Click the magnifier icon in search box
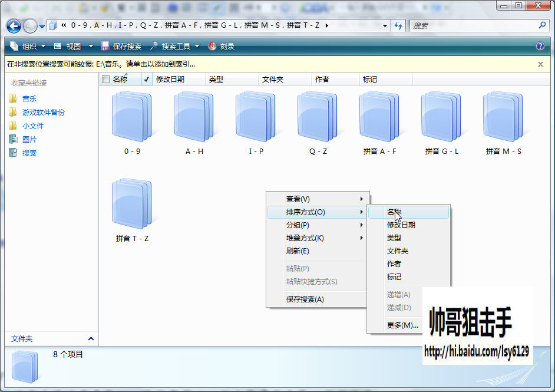Viewport: 555px width, 392px height. click(x=542, y=25)
